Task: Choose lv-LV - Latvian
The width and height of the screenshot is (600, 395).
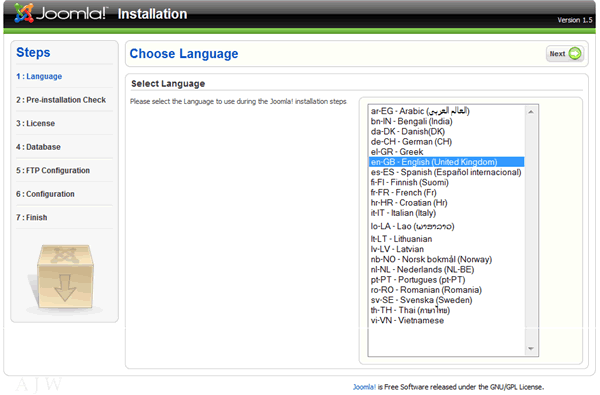Action: (447, 249)
